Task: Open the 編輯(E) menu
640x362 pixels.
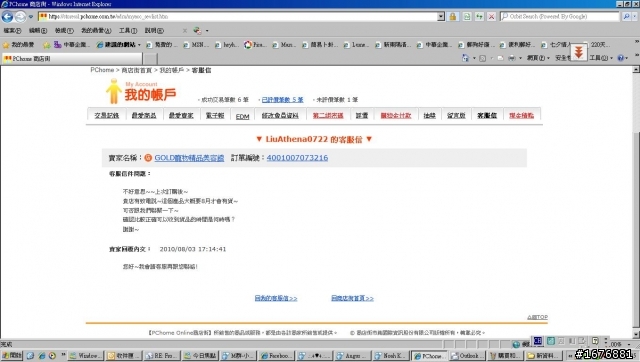Action: (x=38, y=31)
